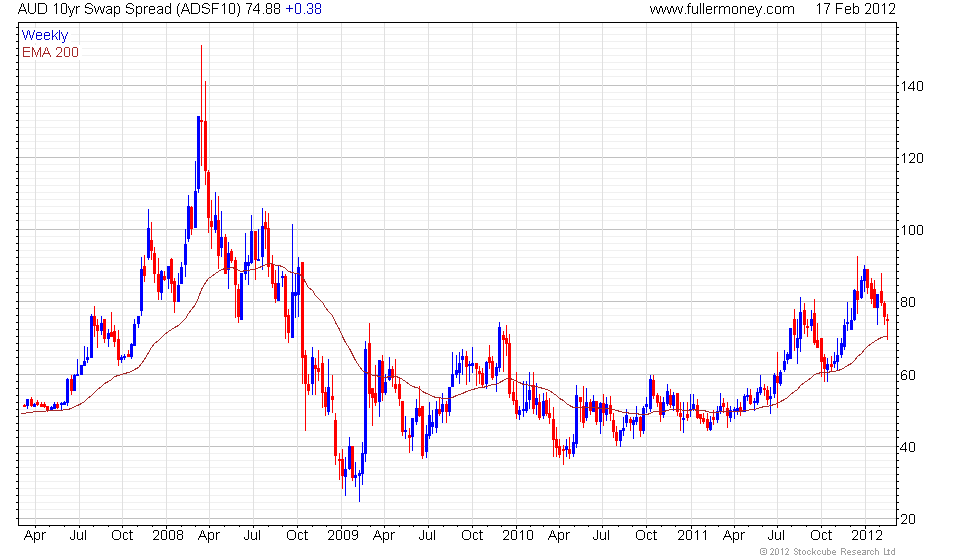Click the y-axis label '140'

[x=912, y=86]
